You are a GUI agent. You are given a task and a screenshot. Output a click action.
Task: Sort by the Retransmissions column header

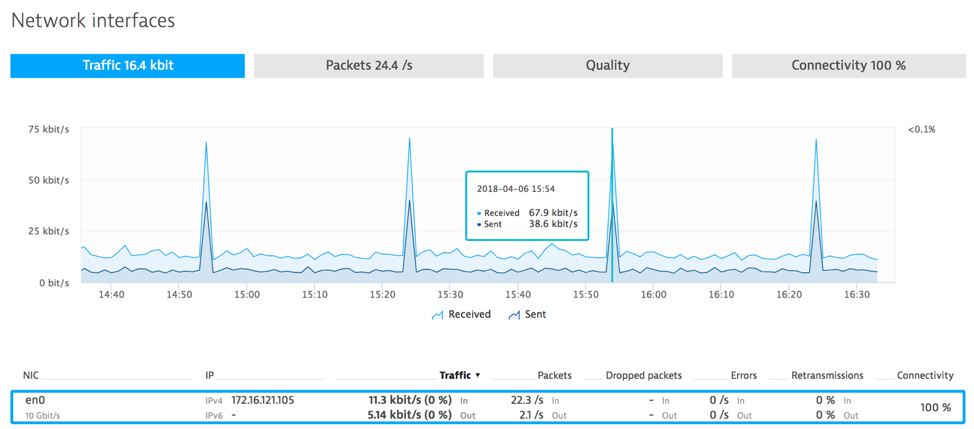(x=827, y=376)
